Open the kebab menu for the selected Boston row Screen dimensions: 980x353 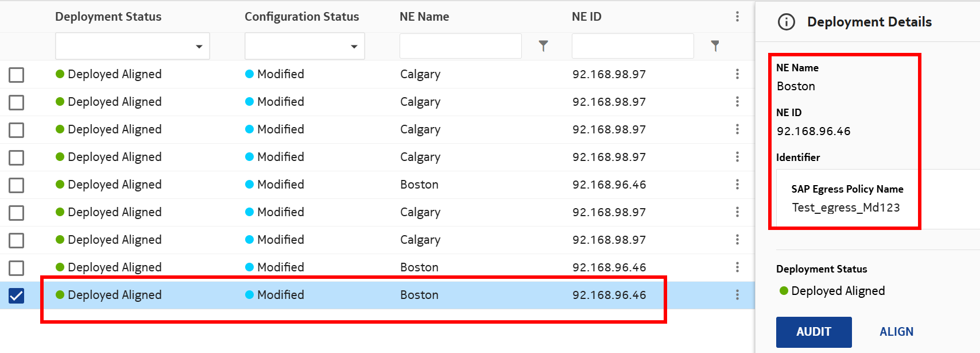coord(737,295)
